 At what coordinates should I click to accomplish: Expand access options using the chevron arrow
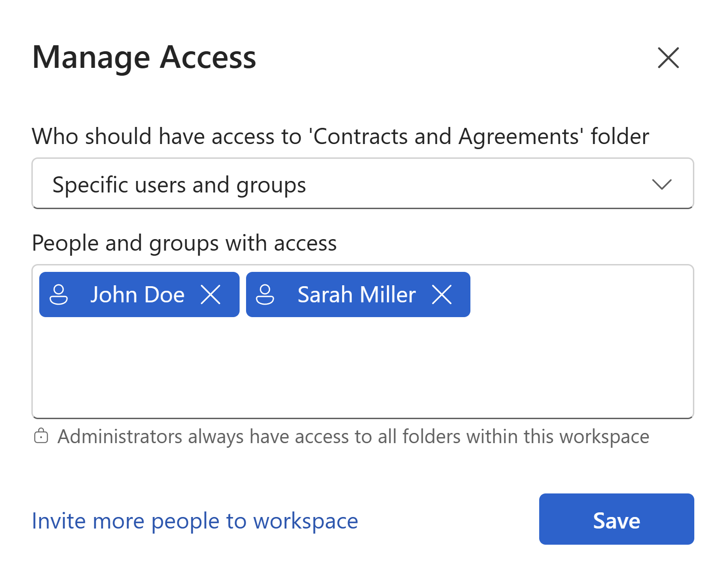(x=662, y=184)
